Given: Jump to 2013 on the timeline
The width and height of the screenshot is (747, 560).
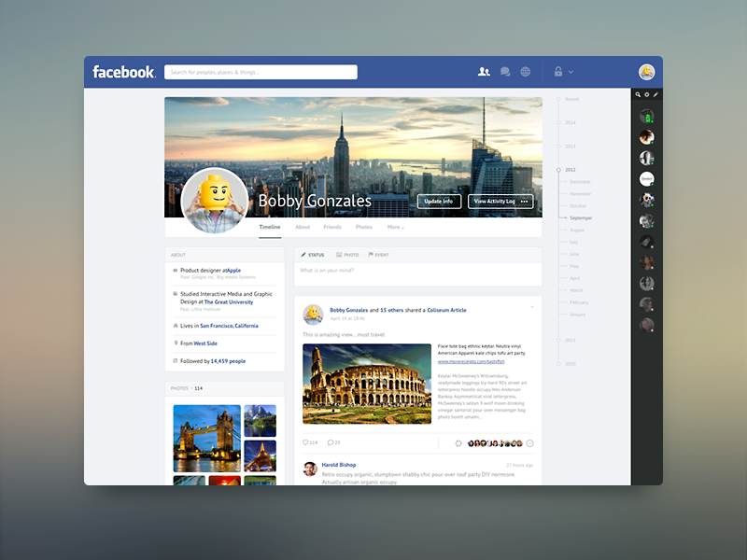Looking at the screenshot, I should coord(571,147).
